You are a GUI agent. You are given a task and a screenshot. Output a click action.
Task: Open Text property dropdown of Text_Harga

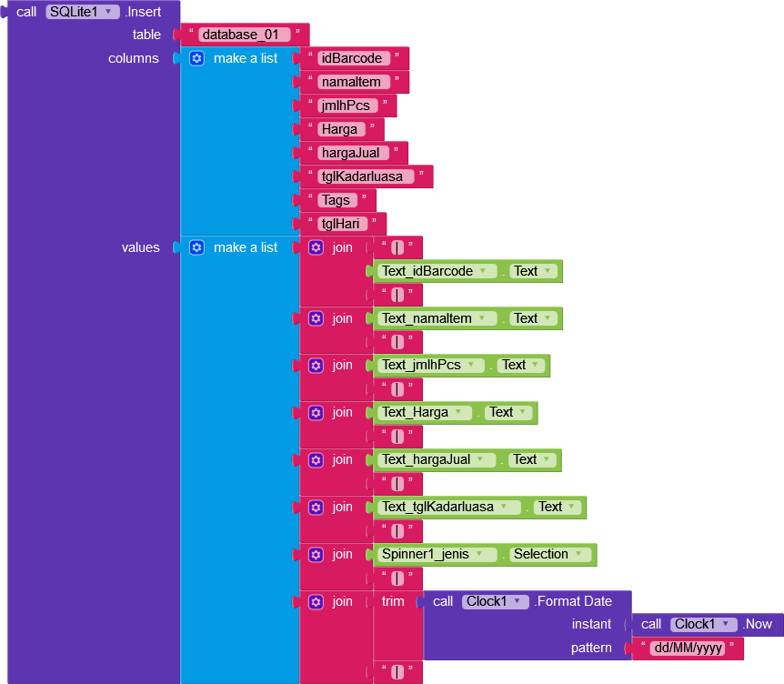tap(508, 413)
